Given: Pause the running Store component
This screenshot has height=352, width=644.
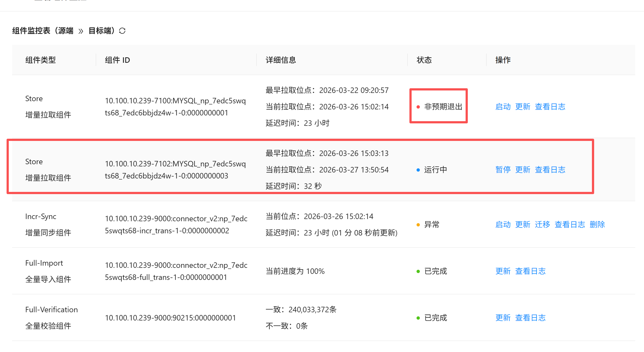Looking at the screenshot, I should click(x=503, y=170).
